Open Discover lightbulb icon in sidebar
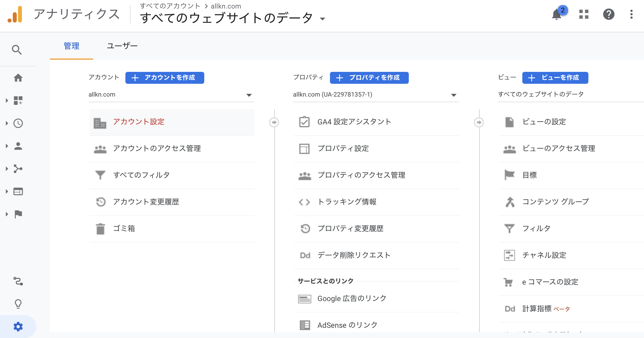This screenshot has height=338, width=644. pyautogui.click(x=18, y=304)
